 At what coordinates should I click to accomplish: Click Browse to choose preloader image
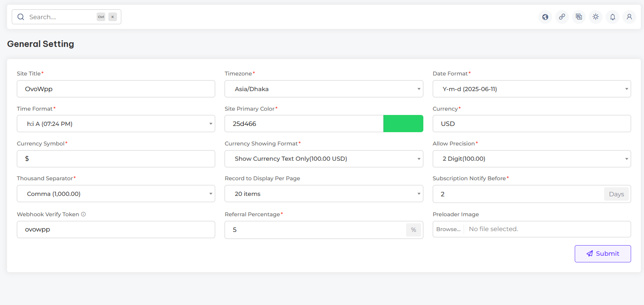[x=448, y=229]
